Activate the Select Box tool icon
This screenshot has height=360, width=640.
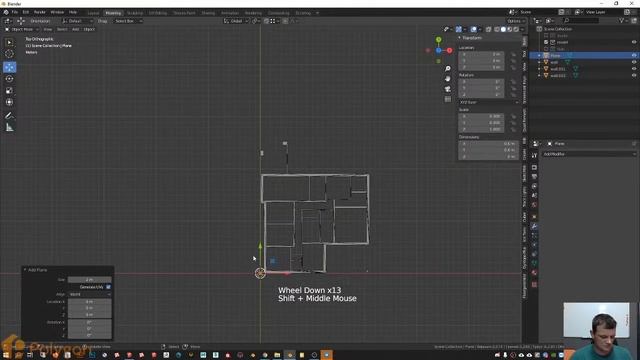(9, 42)
